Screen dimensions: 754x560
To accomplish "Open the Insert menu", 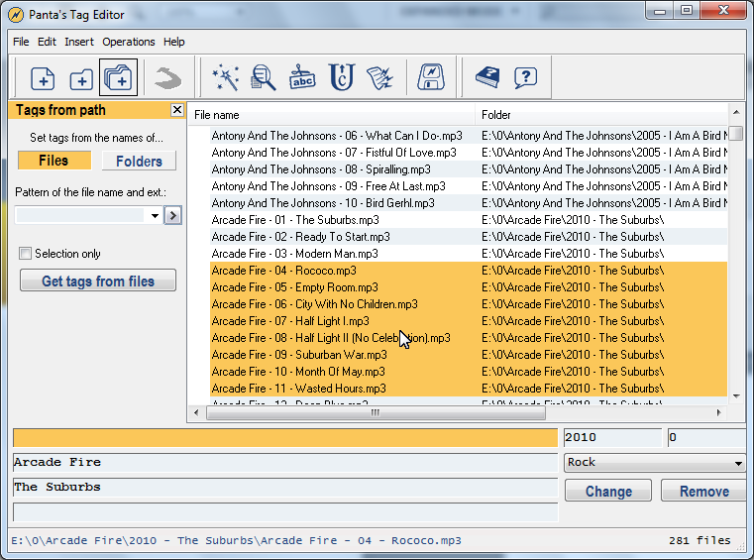I will (79, 42).
